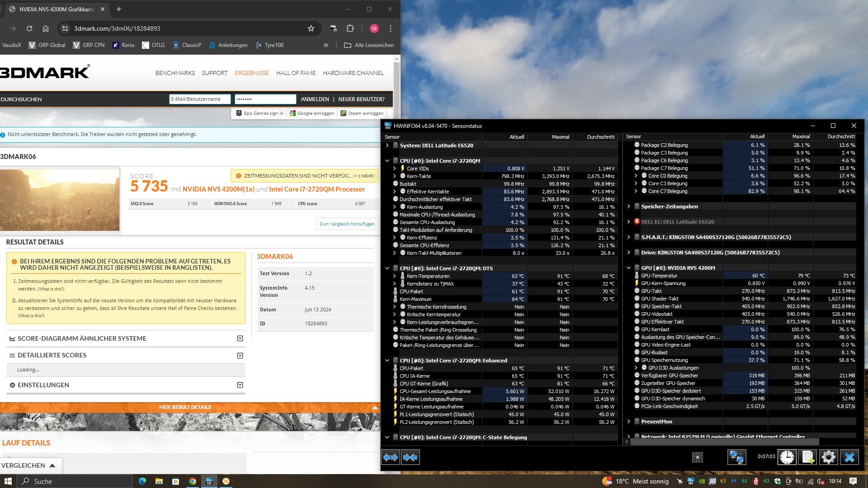This screenshot has width=868, height=488.
Task: Click HWiNFO horizontal scrollbar in right pane
Action: pyautogui.click(x=725, y=442)
